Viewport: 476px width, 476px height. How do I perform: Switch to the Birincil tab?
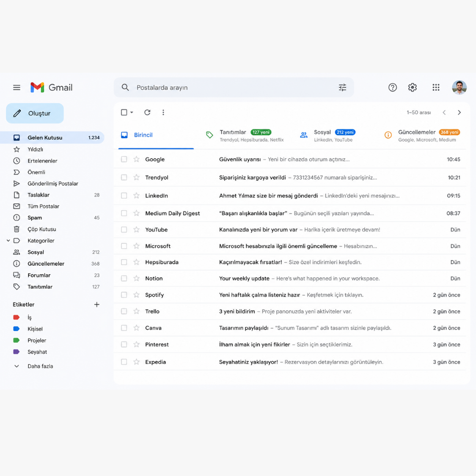[156, 135]
